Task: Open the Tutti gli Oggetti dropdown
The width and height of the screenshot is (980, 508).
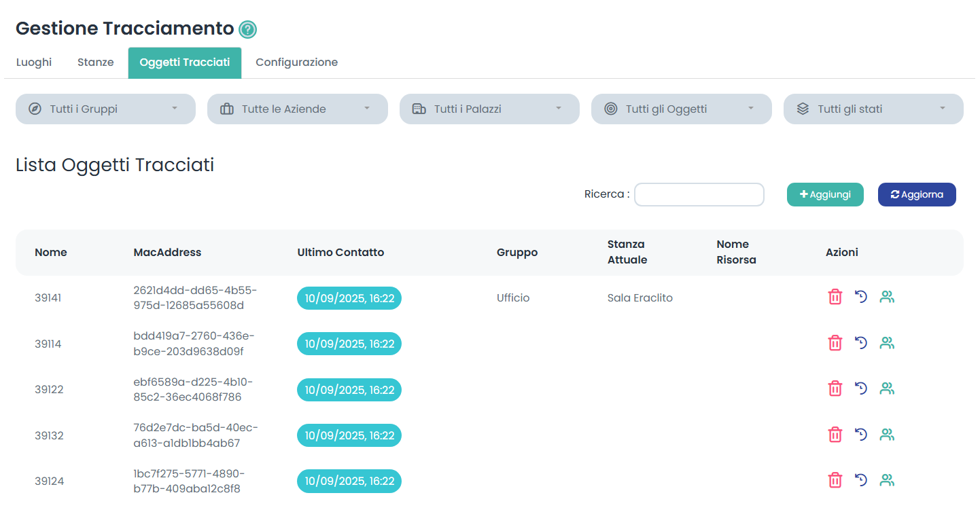Action: [681, 109]
